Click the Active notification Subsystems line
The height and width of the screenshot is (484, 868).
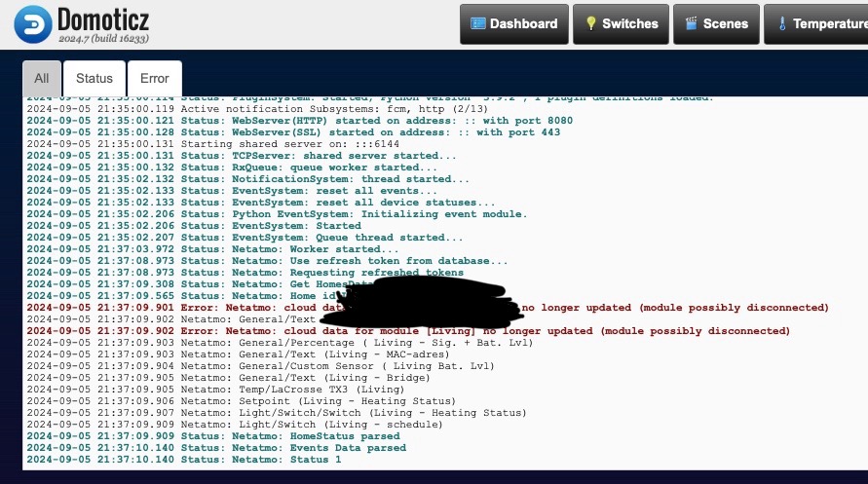click(257, 109)
